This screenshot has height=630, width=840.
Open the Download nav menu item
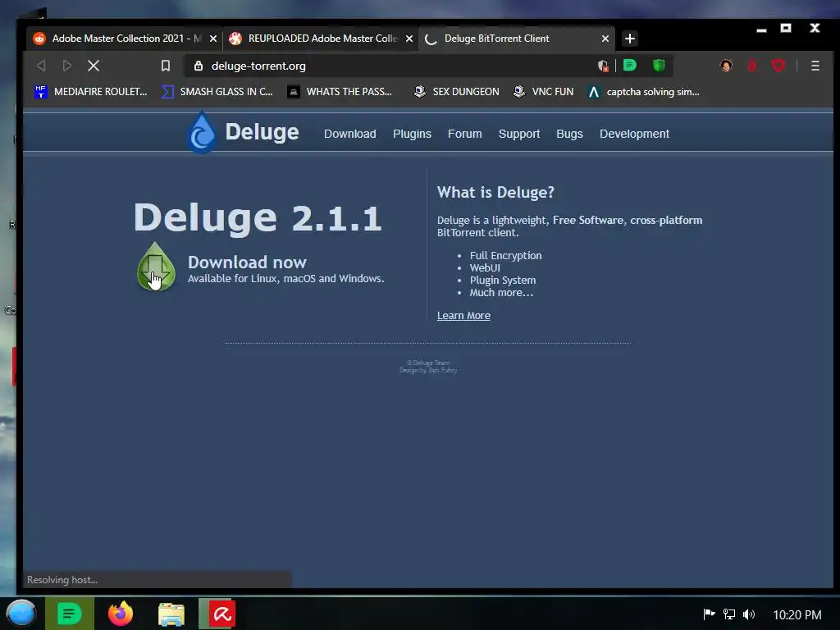click(349, 134)
